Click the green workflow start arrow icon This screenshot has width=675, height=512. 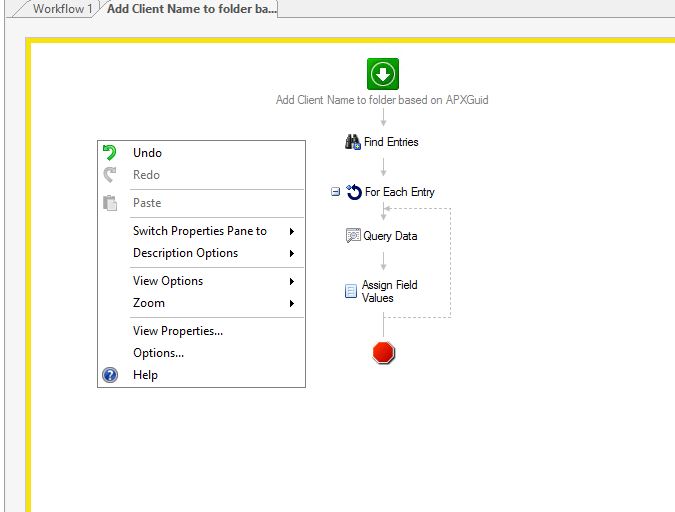(x=382, y=74)
